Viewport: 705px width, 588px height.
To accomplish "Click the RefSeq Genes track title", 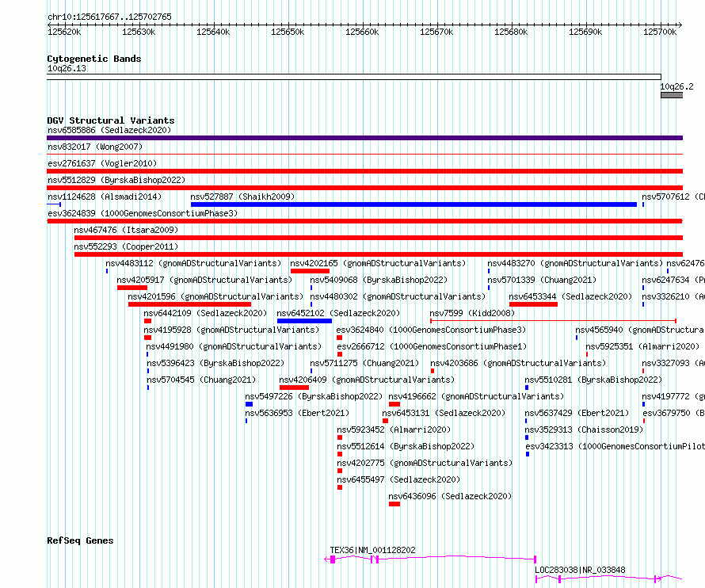I will pos(80,540).
